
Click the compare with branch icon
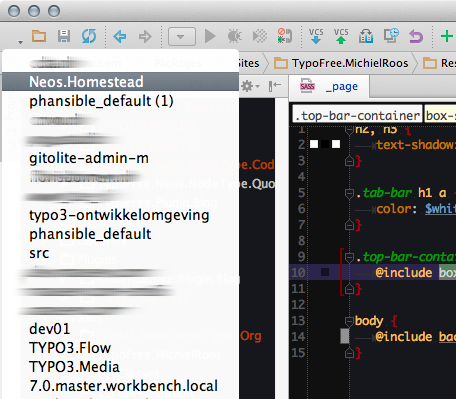coord(366,36)
